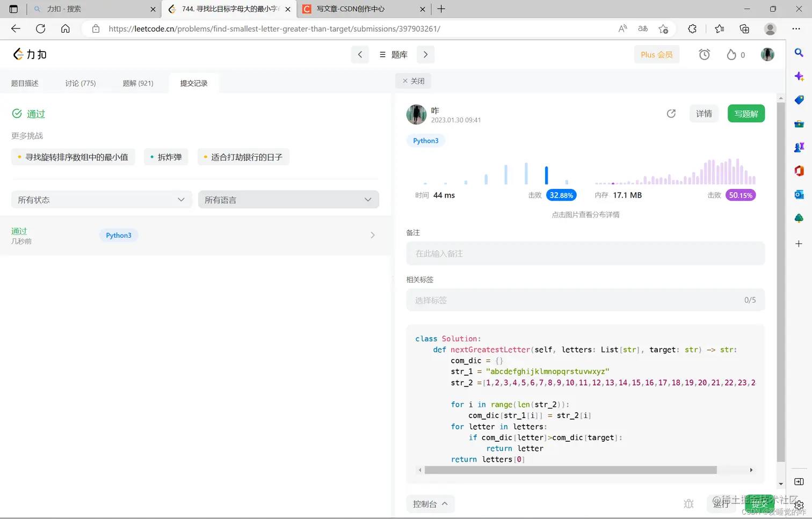Add this page to favorites star
Viewport: 812px width, 519px height.
pyautogui.click(x=663, y=29)
